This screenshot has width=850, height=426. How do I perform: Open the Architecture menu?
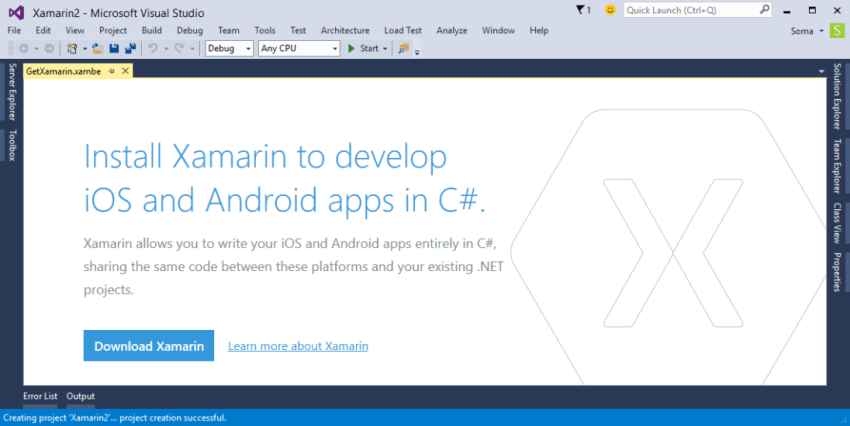(x=345, y=31)
